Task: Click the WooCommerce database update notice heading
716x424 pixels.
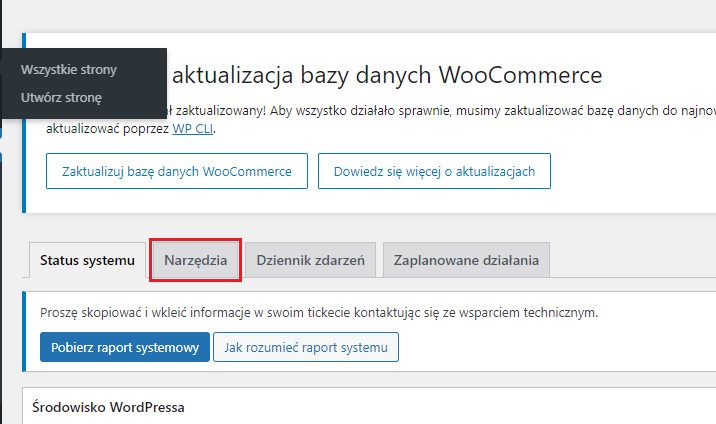Action: [388, 75]
